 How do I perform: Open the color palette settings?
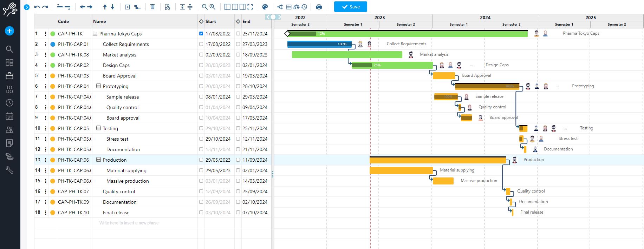point(265,7)
